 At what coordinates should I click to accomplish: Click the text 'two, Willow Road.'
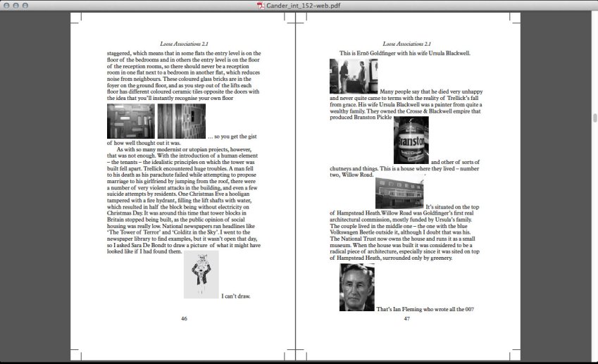tap(351, 175)
